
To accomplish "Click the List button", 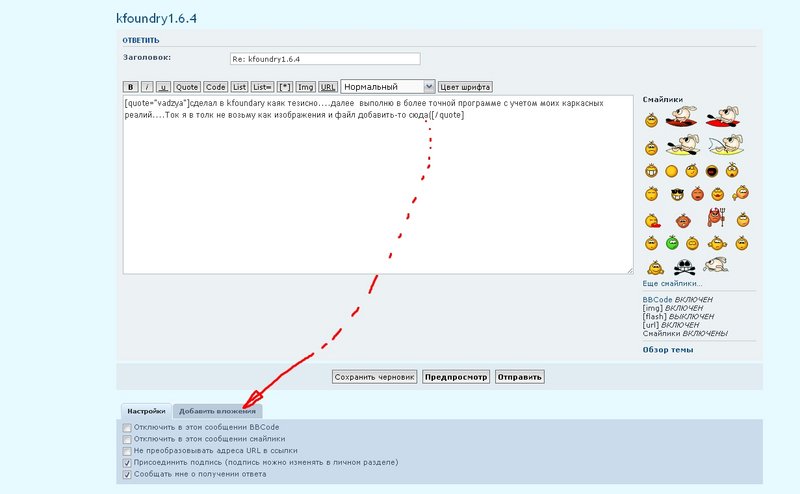I will pos(239,87).
